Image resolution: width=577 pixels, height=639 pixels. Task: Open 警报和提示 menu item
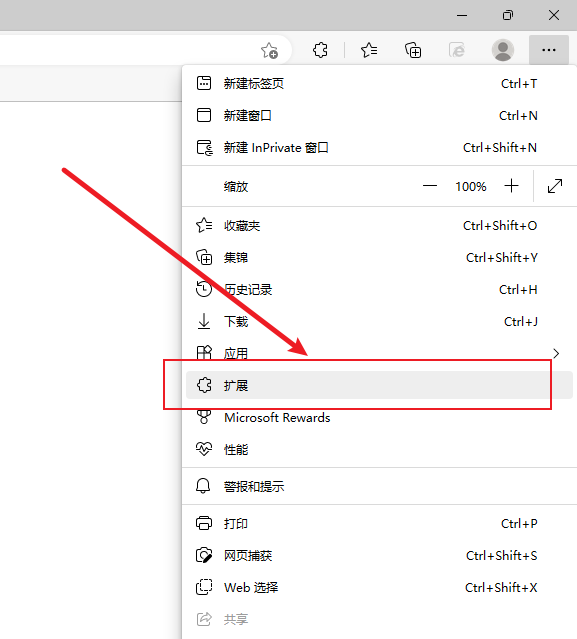[x=379, y=486]
